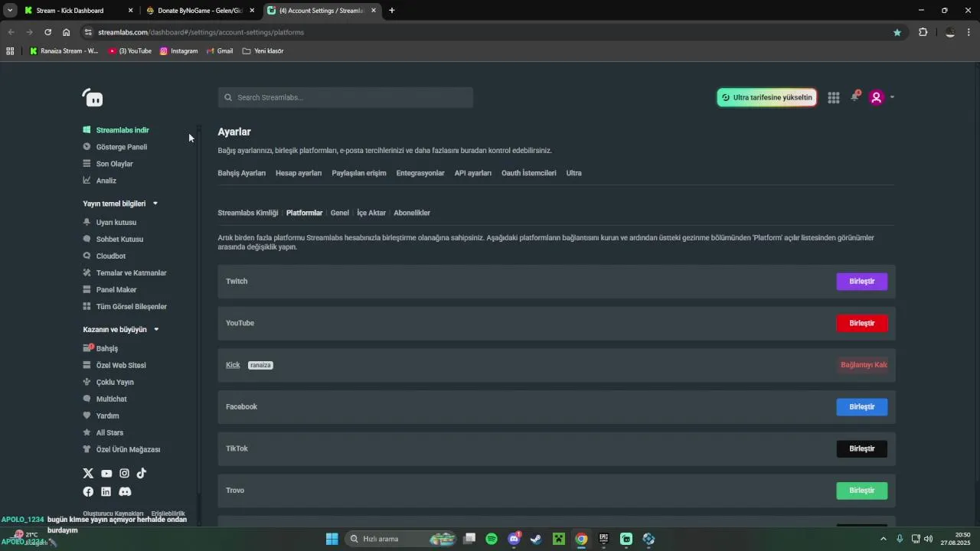Screen dimensions: 980x551
Task: Open the Kick platform link
Action: [233, 365]
